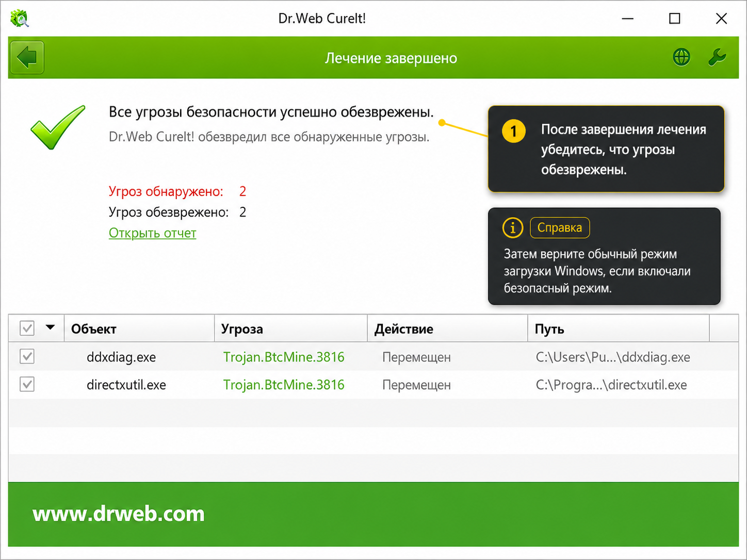
Task: Sort by the Угроза column header
Action: (290, 328)
